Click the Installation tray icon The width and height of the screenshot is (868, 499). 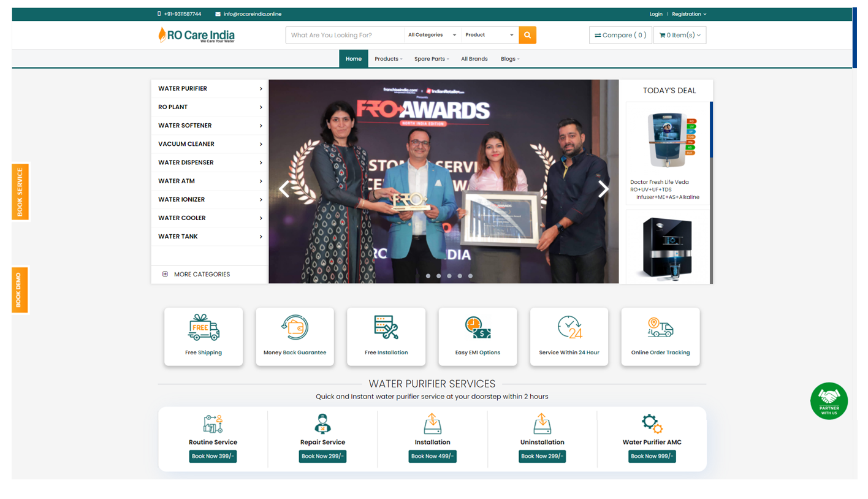click(432, 424)
